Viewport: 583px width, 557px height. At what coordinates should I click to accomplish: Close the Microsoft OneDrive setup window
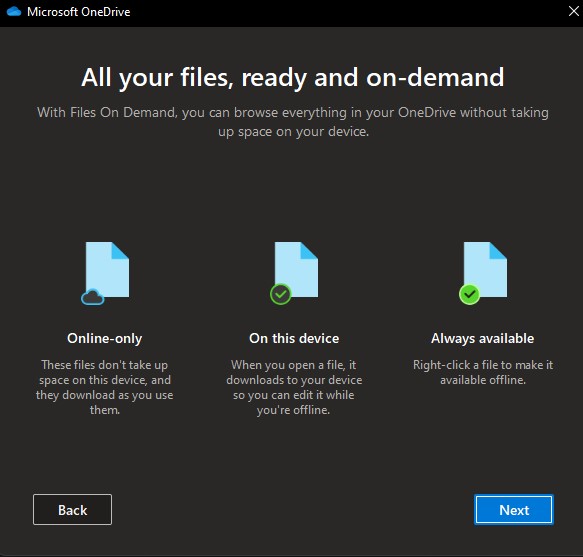(x=574, y=11)
